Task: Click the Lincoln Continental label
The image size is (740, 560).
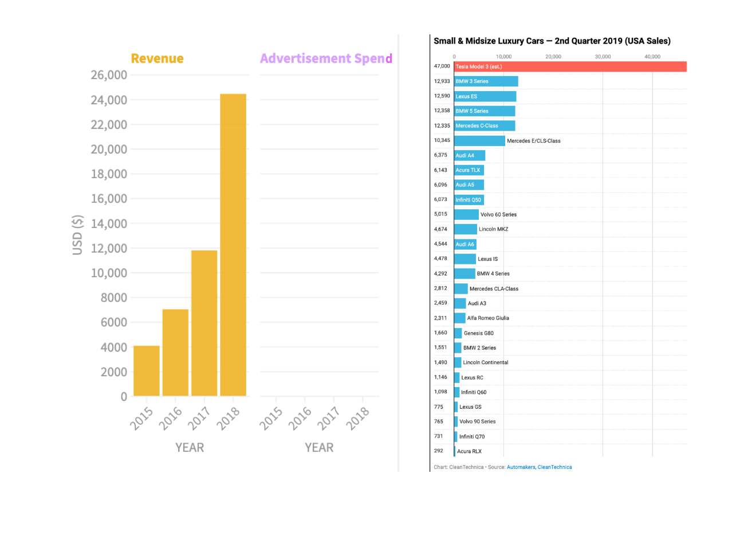Action: point(486,362)
